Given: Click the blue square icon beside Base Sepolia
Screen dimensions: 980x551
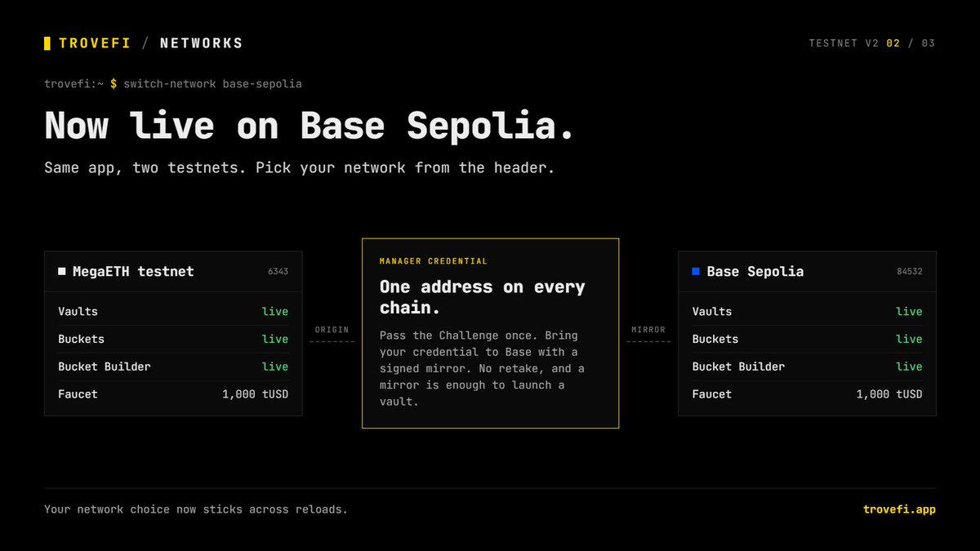Looking at the screenshot, I should pyautogui.click(x=696, y=271).
